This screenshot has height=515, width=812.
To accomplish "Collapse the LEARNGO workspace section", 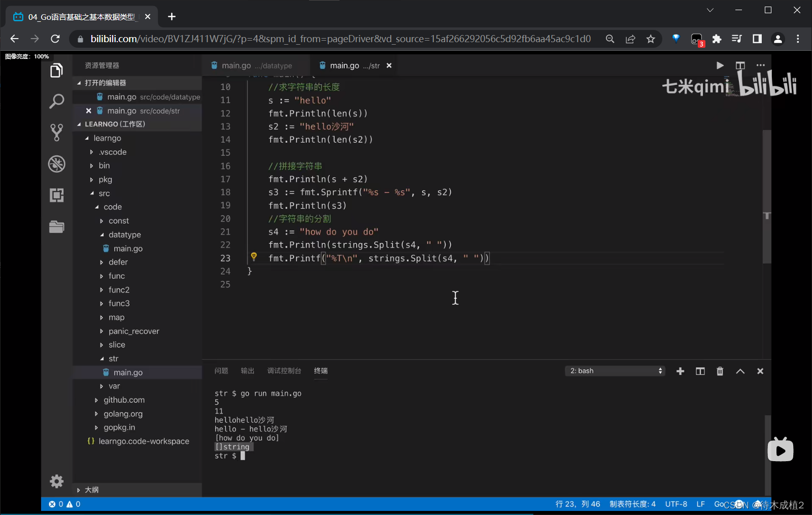I will [x=79, y=124].
